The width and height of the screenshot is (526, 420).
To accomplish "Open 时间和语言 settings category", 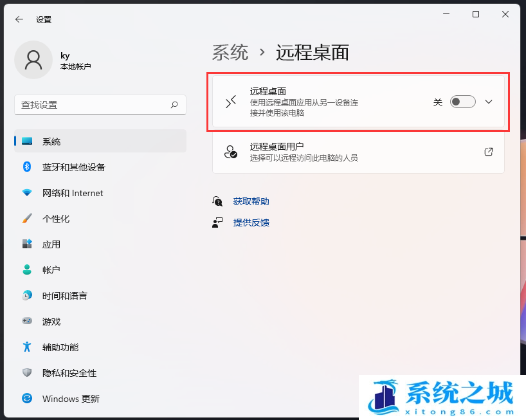I will (x=100, y=295).
